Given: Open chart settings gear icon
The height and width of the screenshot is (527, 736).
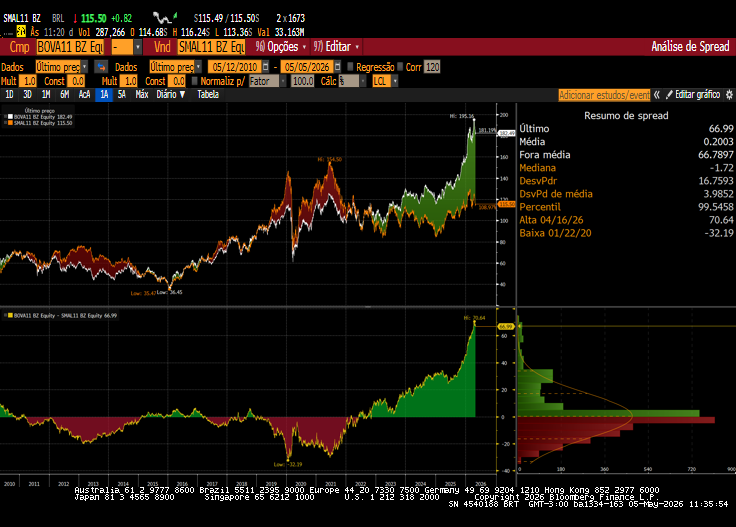Looking at the screenshot, I should tap(729, 95).
